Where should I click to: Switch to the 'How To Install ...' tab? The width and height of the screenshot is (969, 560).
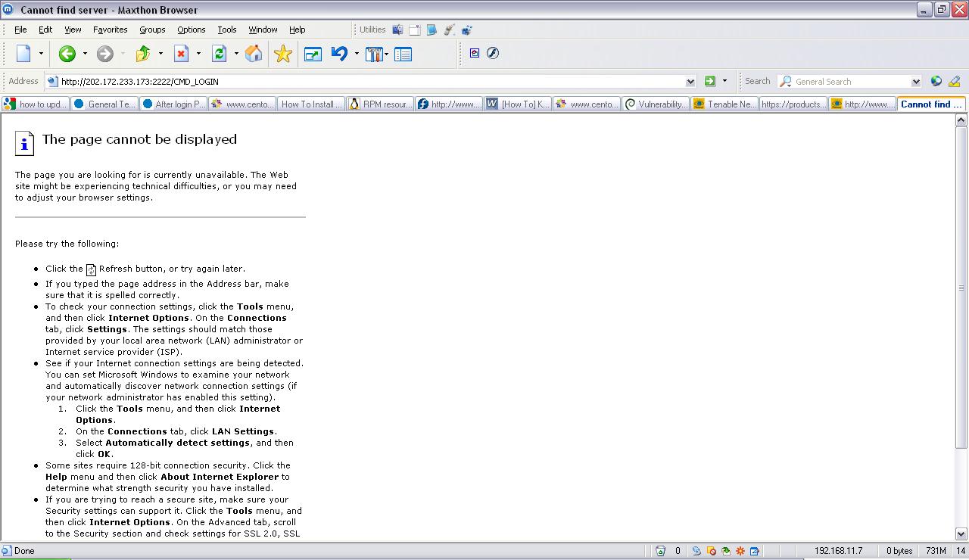click(x=311, y=104)
